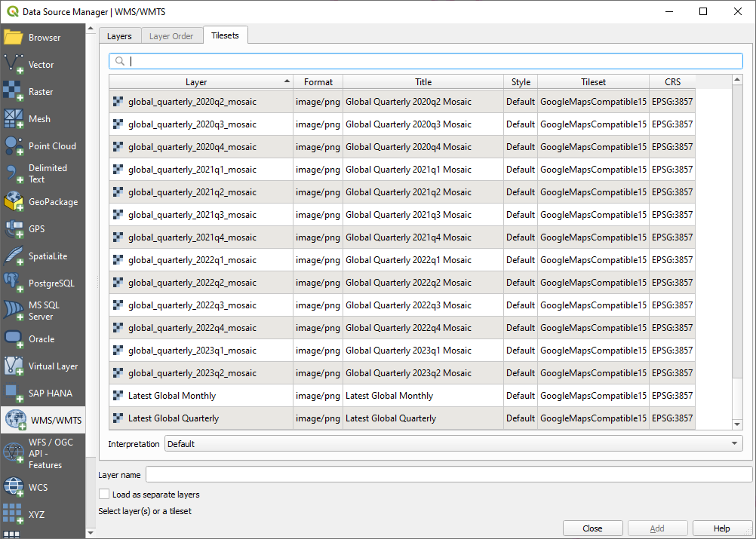756x539 pixels.
Task: Click the tileset search filter box
Action: click(426, 61)
